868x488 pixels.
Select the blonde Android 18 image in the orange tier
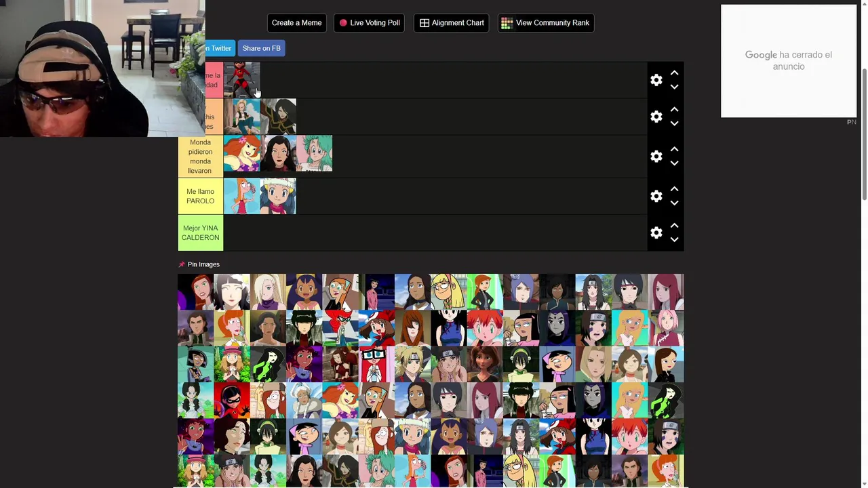coord(241,117)
